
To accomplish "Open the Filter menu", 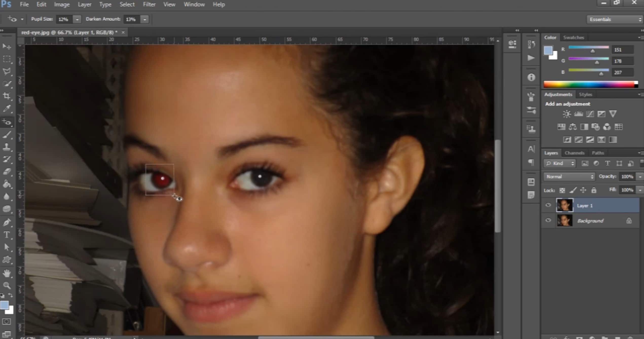I will (x=149, y=5).
